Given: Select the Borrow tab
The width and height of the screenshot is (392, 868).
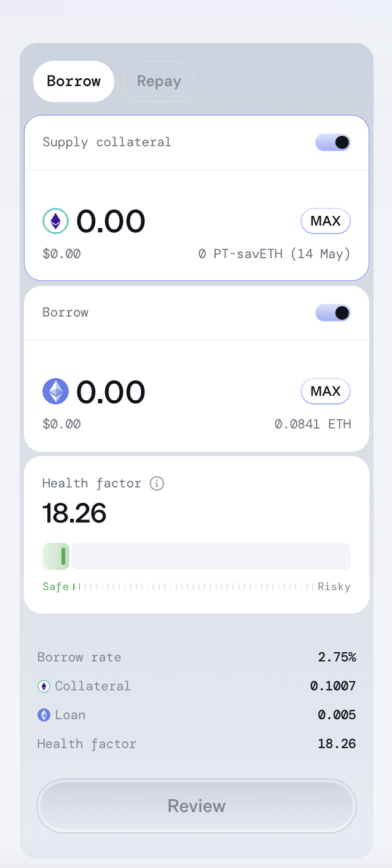Looking at the screenshot, I should point(74,82).
